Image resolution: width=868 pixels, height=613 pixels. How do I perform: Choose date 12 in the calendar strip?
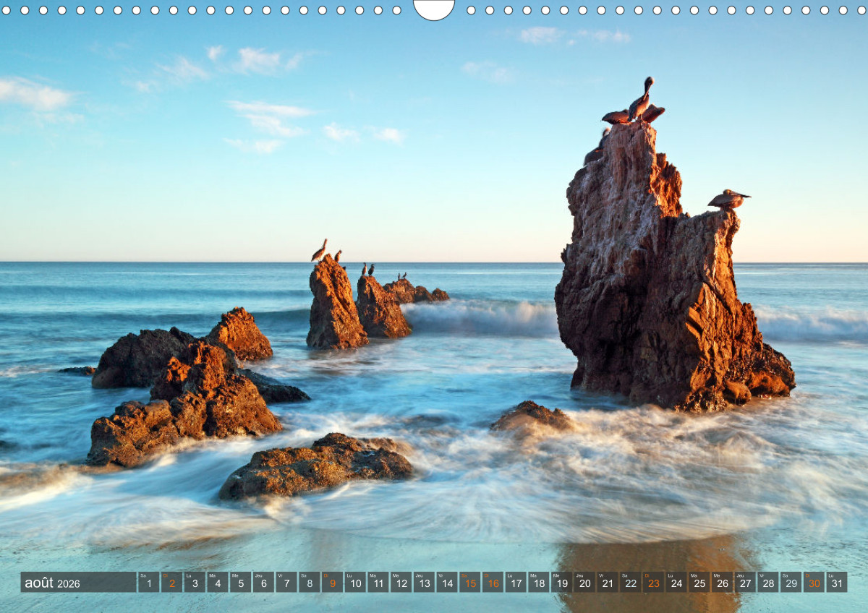[x=401, y=583]
